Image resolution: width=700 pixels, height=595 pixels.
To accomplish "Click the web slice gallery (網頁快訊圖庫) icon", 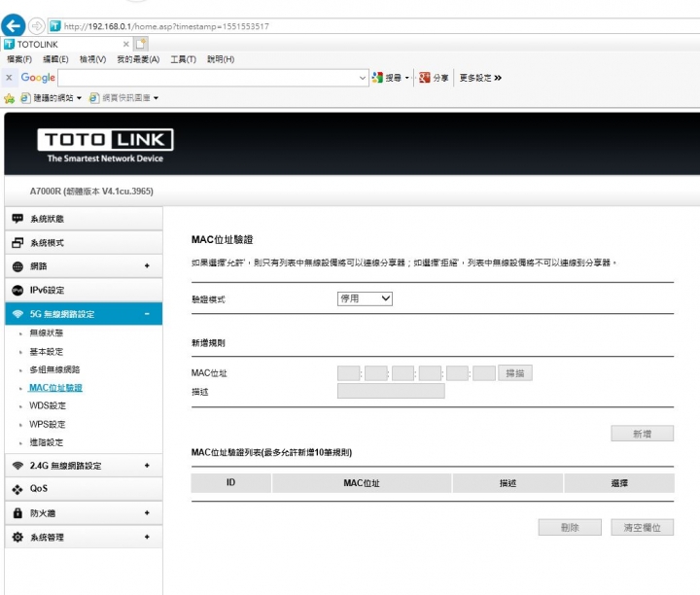I will [94, 98].
